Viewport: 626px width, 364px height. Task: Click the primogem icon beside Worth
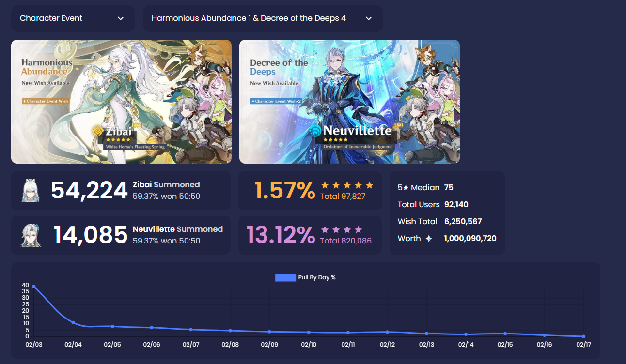pyautogui.click(x=429, y=239)
